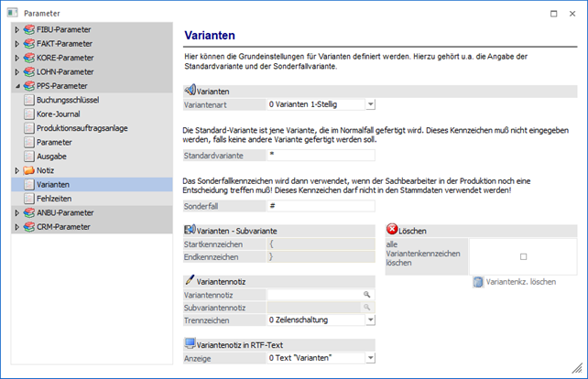Collapse the PPS-Parameter tree node
This screenshot has height=379, width=588.
[16, 85]
